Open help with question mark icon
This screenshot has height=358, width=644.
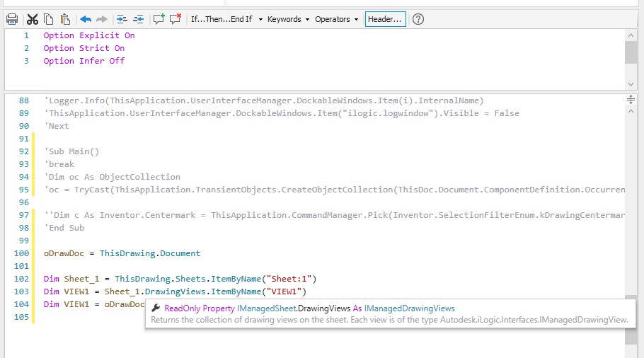(x=418, y=19)
